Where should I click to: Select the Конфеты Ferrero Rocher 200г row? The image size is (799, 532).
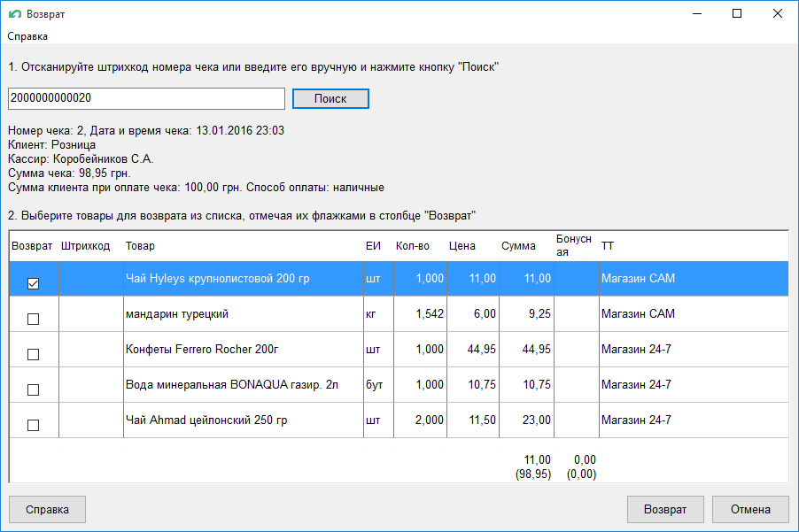(x=239, y=350)
